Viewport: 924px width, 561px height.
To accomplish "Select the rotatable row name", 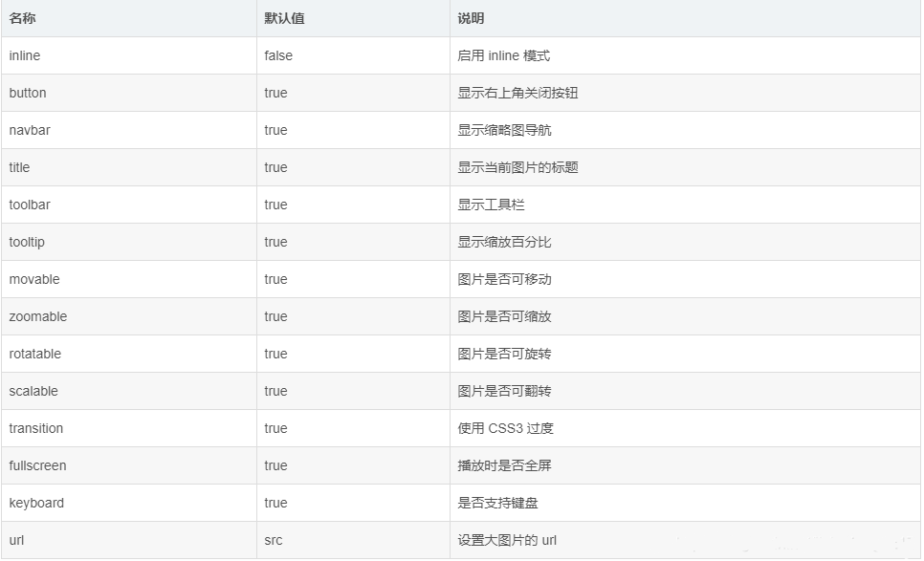I will pos(34,354).
